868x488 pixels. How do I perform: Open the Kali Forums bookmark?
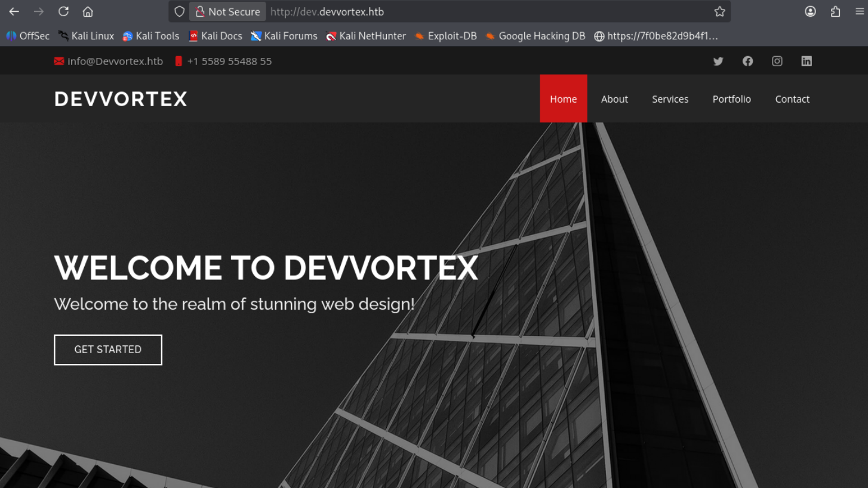(284, 36)
